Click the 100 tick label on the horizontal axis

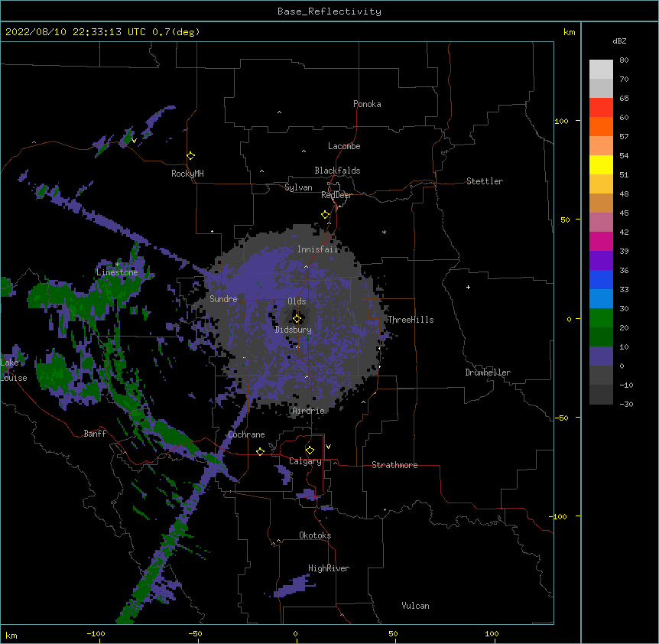492,633
